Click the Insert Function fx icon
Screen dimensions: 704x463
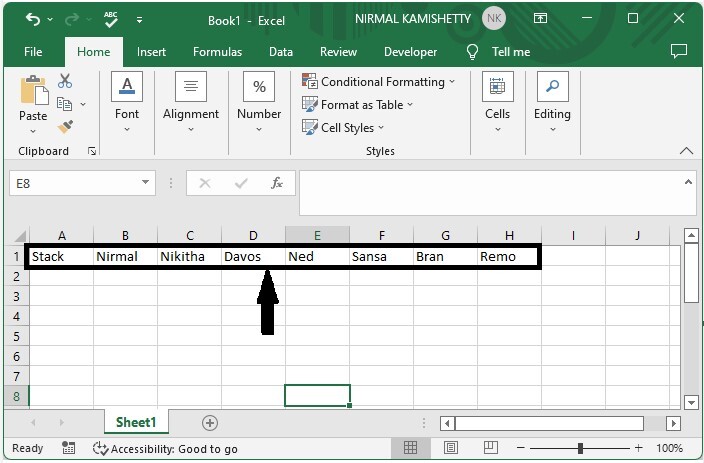point(276,183)
